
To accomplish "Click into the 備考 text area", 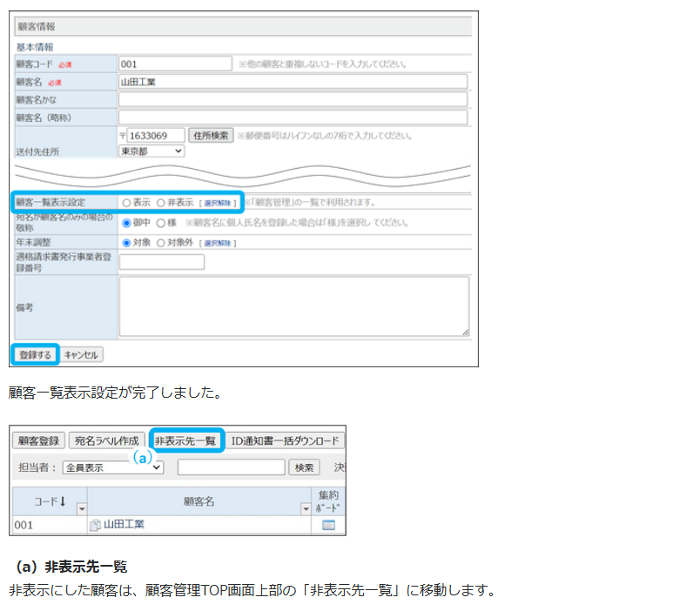I will pos(293,306).
